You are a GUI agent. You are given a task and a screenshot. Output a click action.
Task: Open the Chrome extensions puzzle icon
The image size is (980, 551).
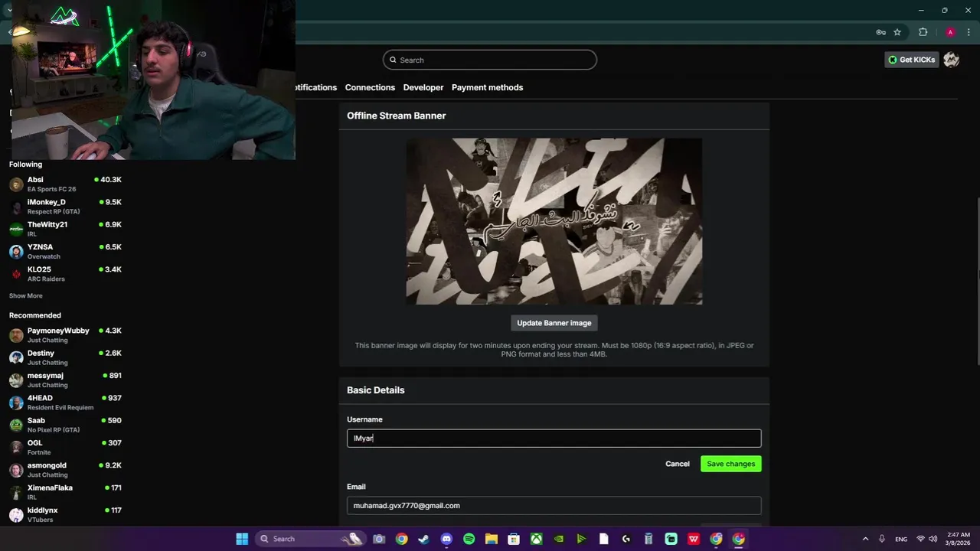(923, 32)
